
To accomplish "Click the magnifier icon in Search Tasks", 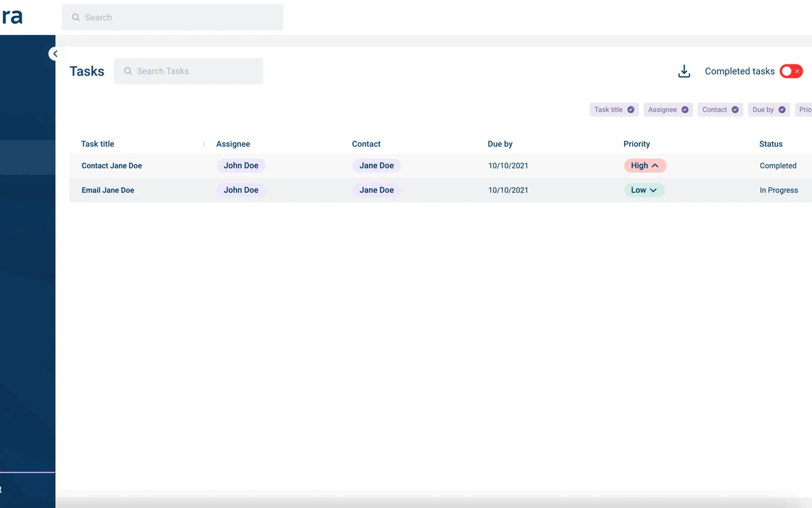I will [128, 71].
